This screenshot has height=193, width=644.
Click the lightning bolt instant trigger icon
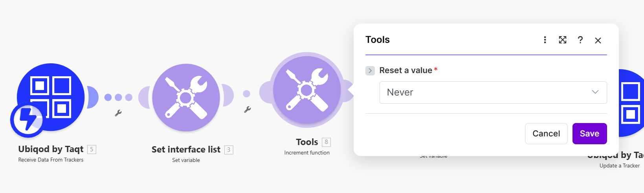point(28,119)
